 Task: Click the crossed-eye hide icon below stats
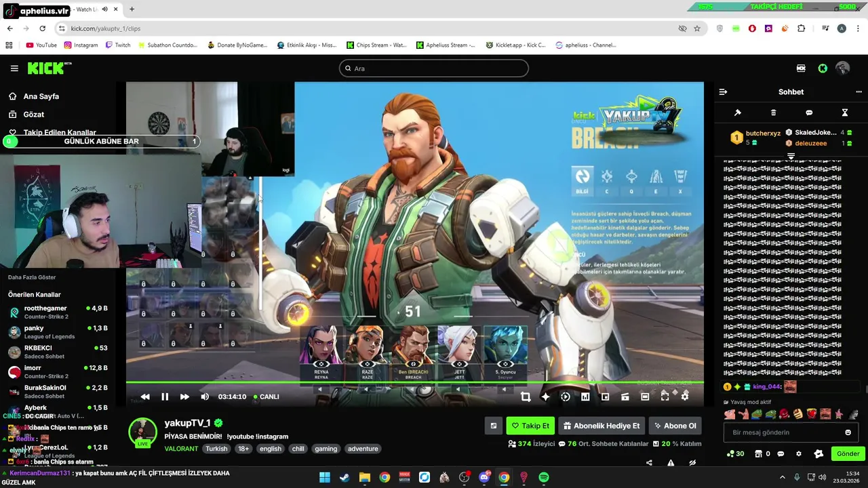(692, 463)
